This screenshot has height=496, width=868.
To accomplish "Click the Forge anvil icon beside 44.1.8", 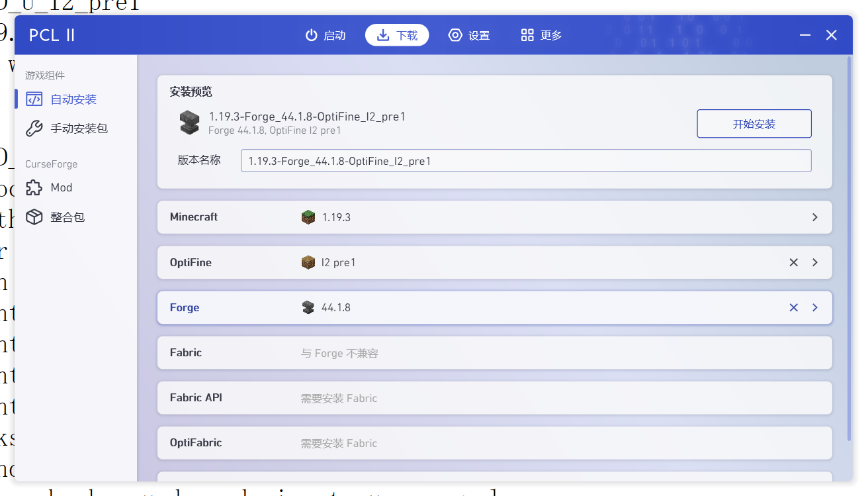I will [308, 307].
